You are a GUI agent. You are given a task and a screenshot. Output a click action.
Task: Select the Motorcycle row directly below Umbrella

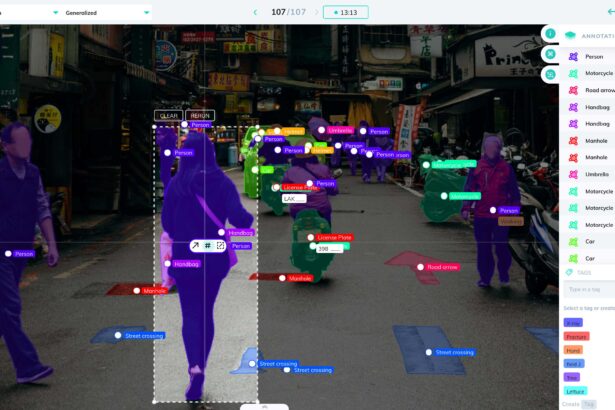coord(587,191)
